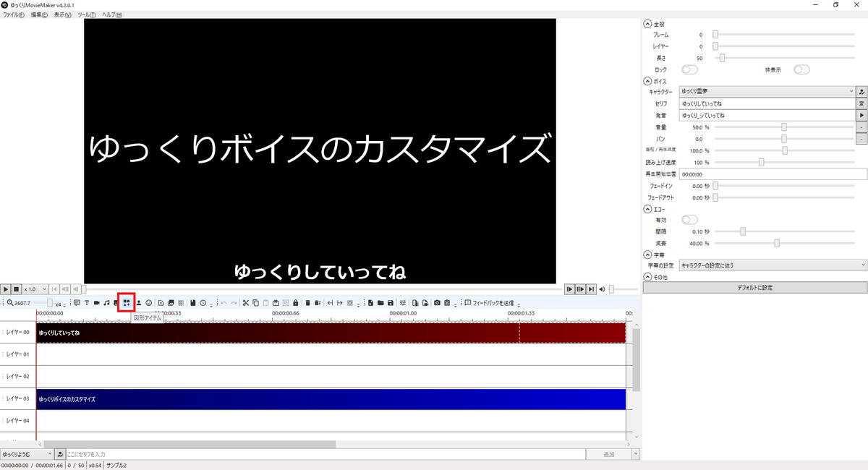Click the shape item (図形アイテム) icon
This screenshot has width=868, height=470.
[127, 302]
